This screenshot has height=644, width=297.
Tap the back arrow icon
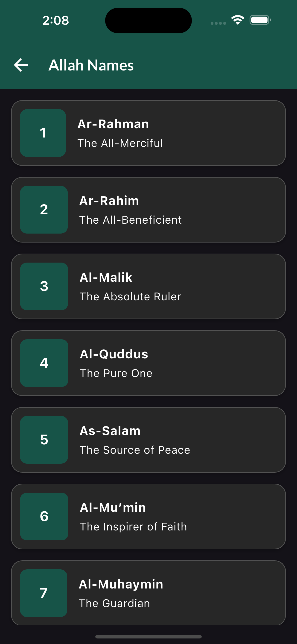click(x=21, y=65)
